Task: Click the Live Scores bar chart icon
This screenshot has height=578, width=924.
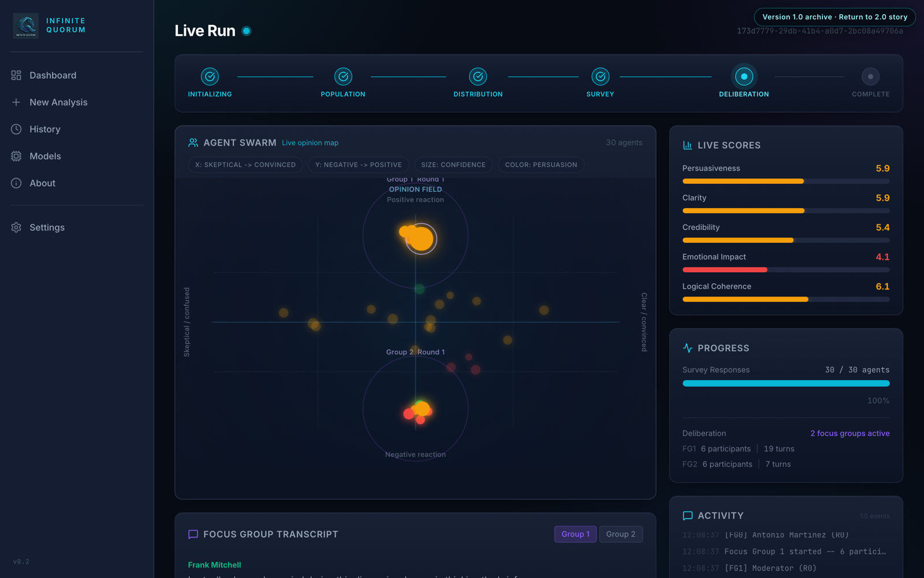Action: pyautogui.click(x=687, y=145)
